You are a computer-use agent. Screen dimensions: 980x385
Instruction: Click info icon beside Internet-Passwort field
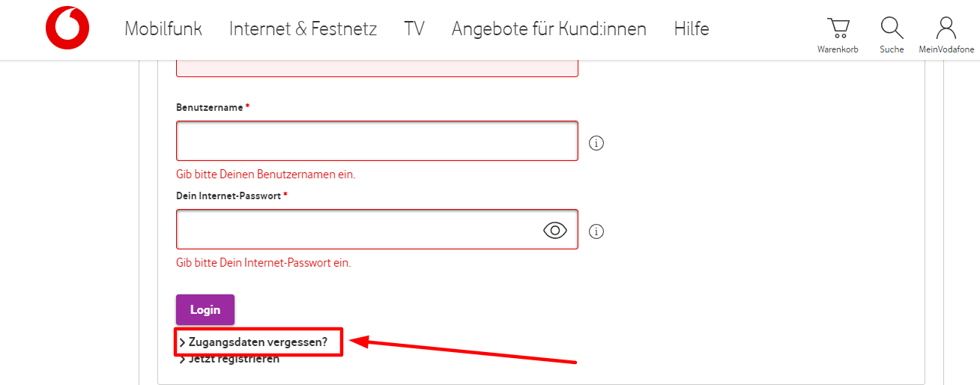coord(596,231)
